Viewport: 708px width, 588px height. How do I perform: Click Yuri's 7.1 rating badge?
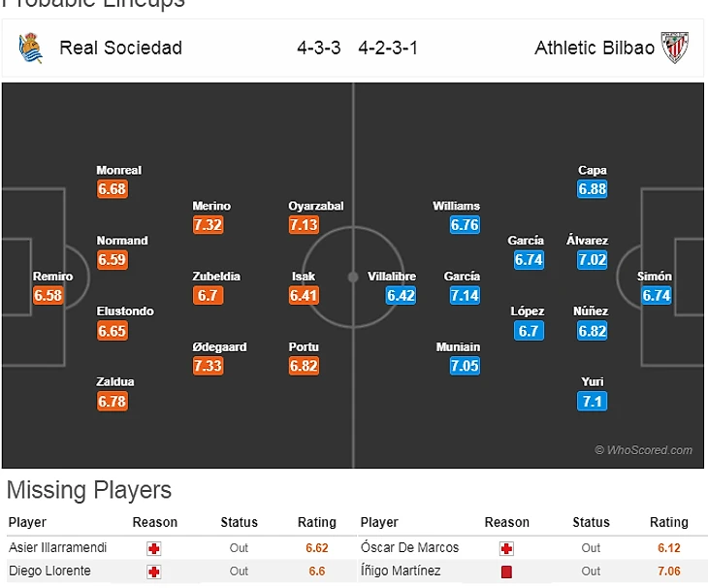coord(592,401)
